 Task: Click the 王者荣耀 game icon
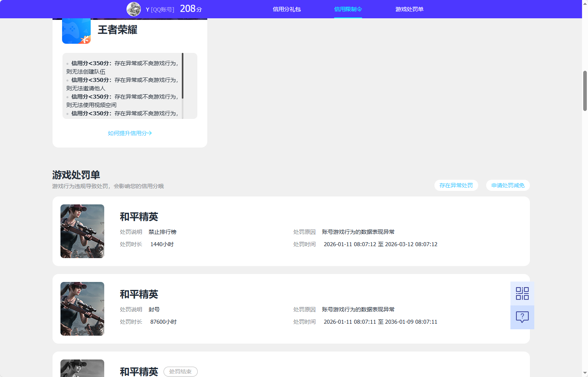click(x=76, y=30)
